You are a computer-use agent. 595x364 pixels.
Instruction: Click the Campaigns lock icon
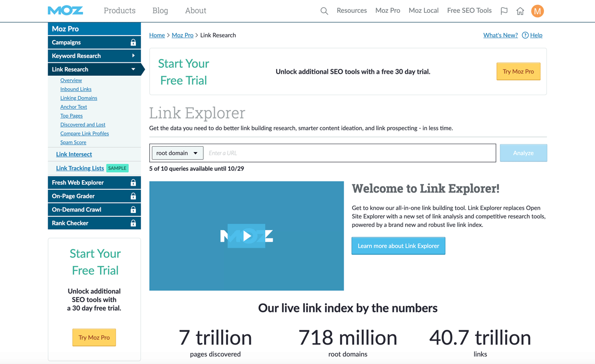133,43
